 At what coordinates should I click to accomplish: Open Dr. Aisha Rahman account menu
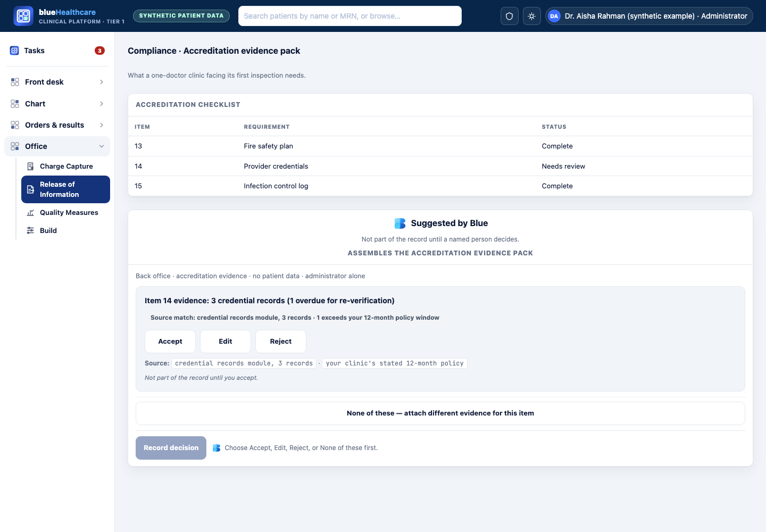(x=649, y=16)
